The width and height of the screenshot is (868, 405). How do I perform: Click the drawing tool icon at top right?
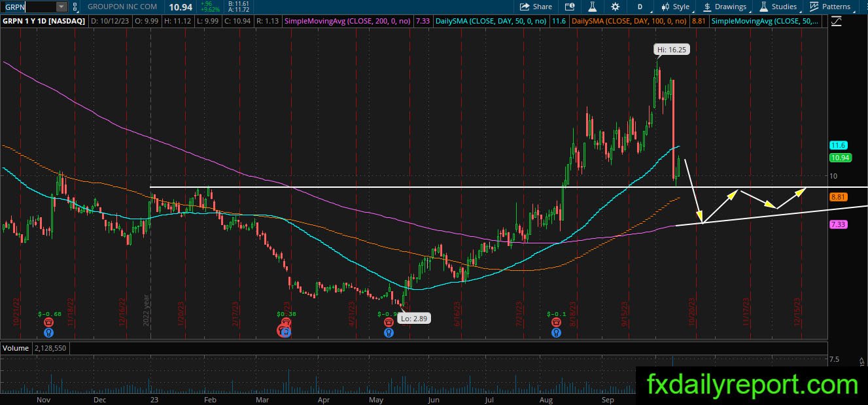point(837,21)
